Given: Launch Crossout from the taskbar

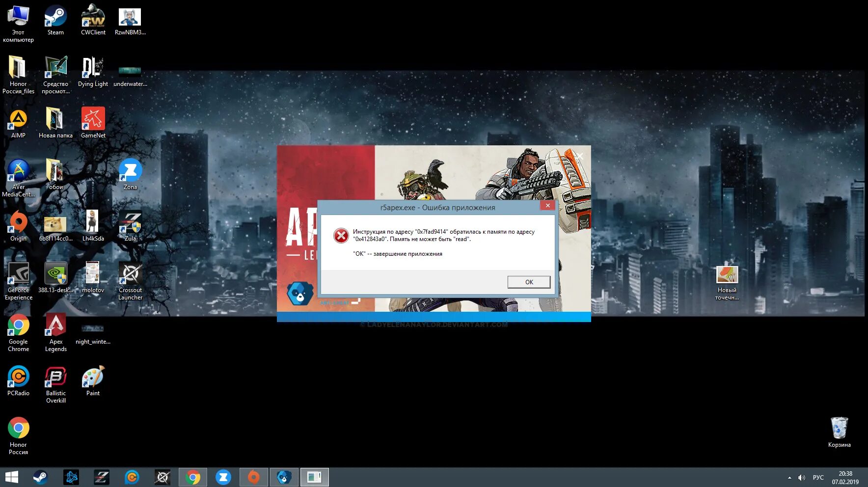Looking at the screenshot, I should pos(163,477).
